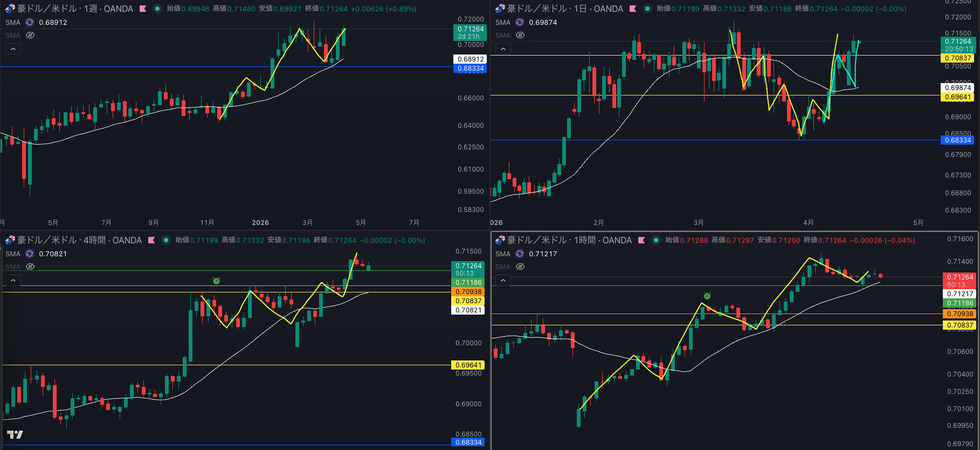Click the alarm clock alert icon on 1-hour chart
Image resolution: width=980 pixels, height=450 pixels.
[x=707, y=296]
